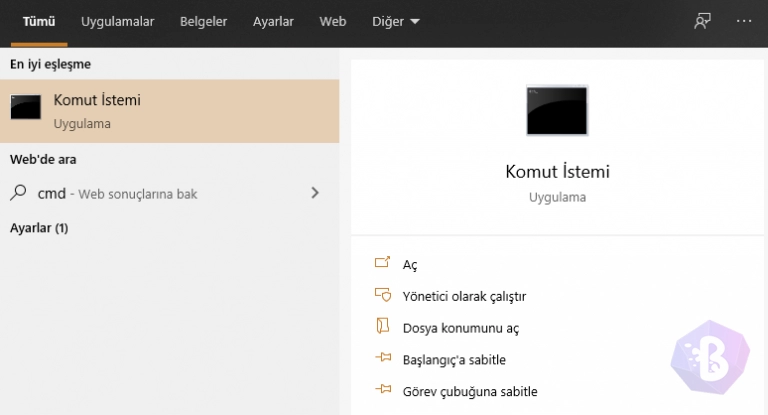The height and width of the screenshot is (415, 768).
Task: Click the Dosya konumunu aç file icon
Action: point(381,326)
